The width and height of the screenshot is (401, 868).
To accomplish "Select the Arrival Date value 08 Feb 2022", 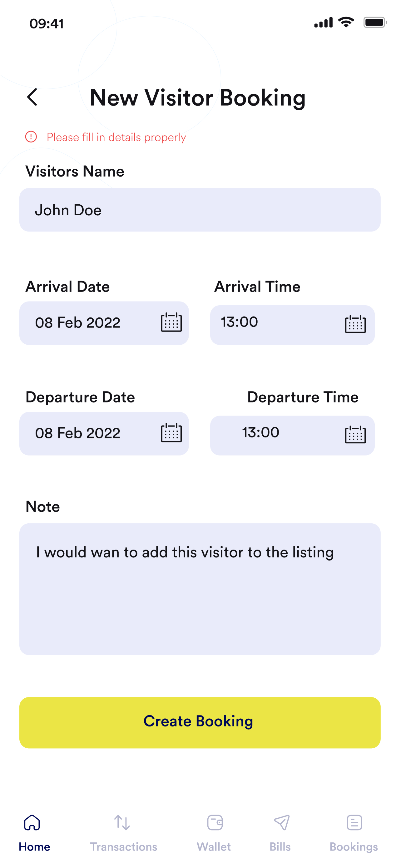I will [77, 323].
